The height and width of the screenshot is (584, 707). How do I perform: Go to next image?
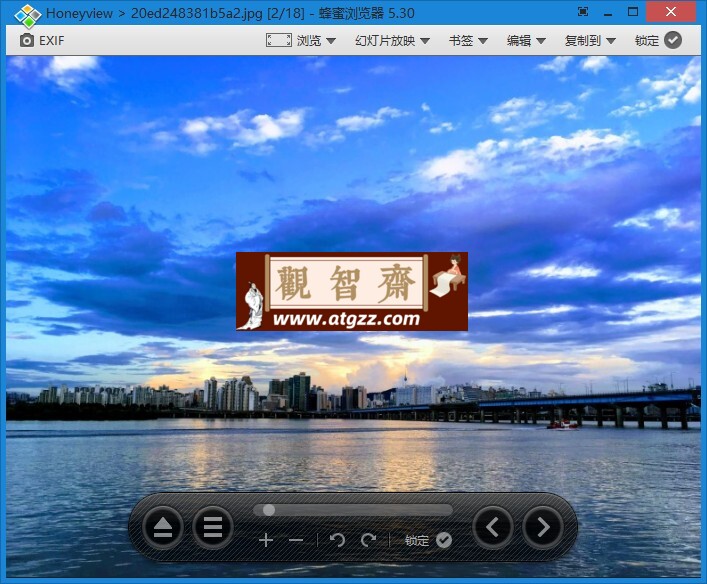543,527
